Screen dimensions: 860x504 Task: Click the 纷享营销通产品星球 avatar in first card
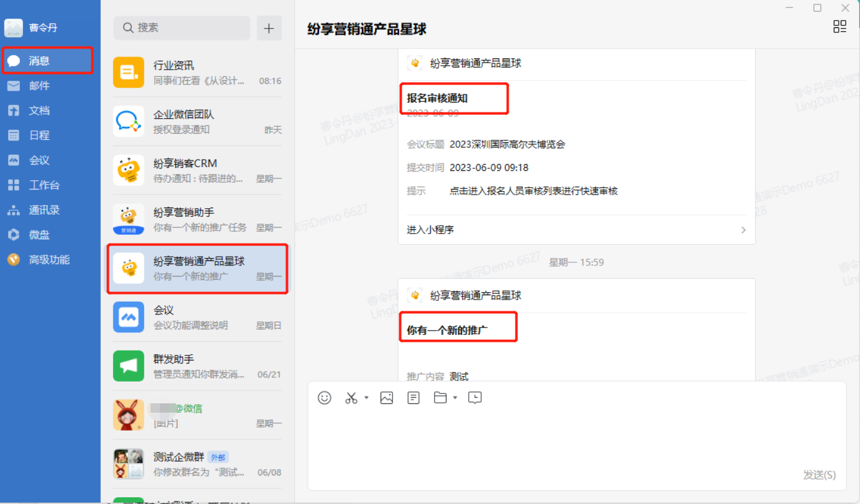(415, 63)
